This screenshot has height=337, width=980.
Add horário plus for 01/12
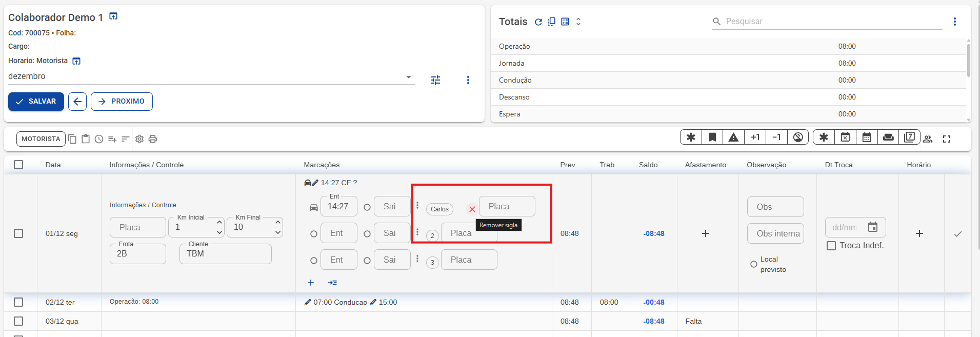coord(919,233)
